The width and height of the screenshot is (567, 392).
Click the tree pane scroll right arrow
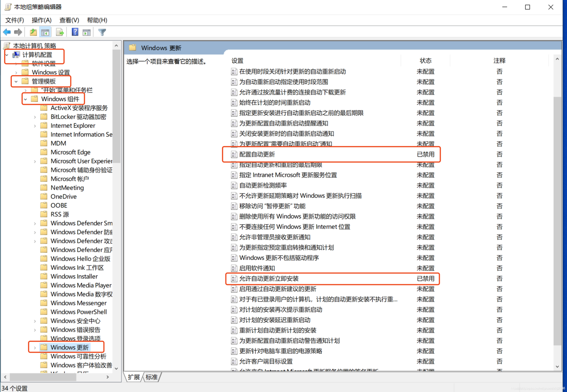pyautogui.click(x=108, y=377)
